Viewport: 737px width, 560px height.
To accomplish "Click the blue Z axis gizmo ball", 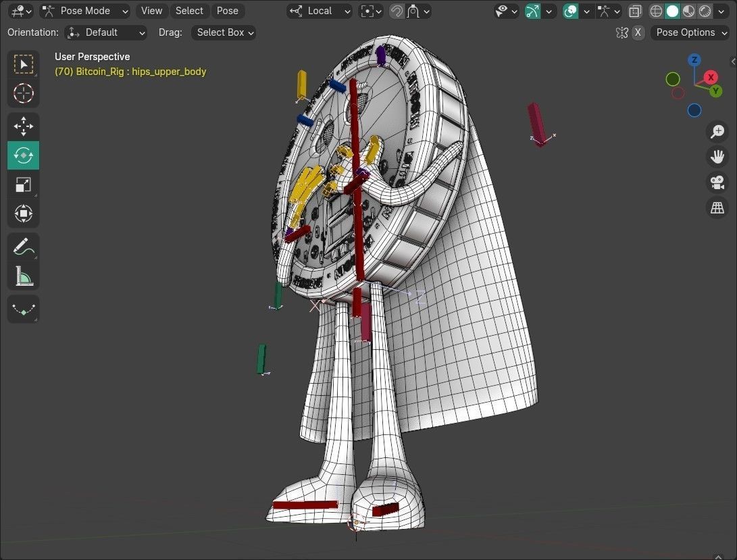I will coord(694,59).
